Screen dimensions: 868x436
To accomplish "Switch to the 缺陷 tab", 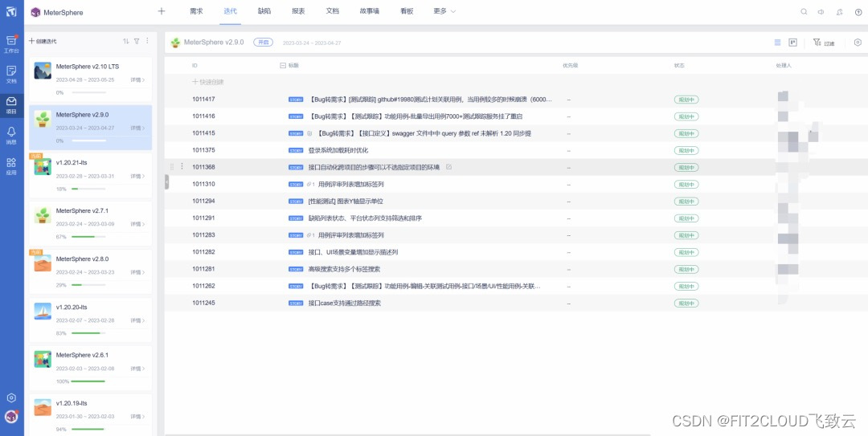I will click(264, 11).
